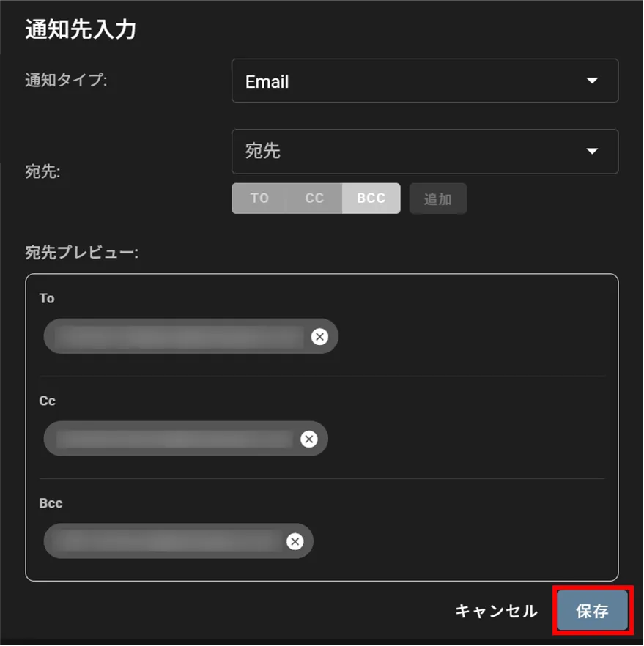Remove the recipient chip under Bcc
This screenshot has height=646, width=644.
pos(295,541)
